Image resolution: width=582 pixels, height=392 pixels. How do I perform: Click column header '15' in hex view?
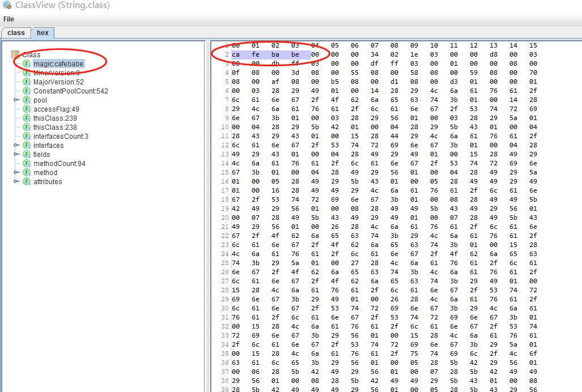533,45
